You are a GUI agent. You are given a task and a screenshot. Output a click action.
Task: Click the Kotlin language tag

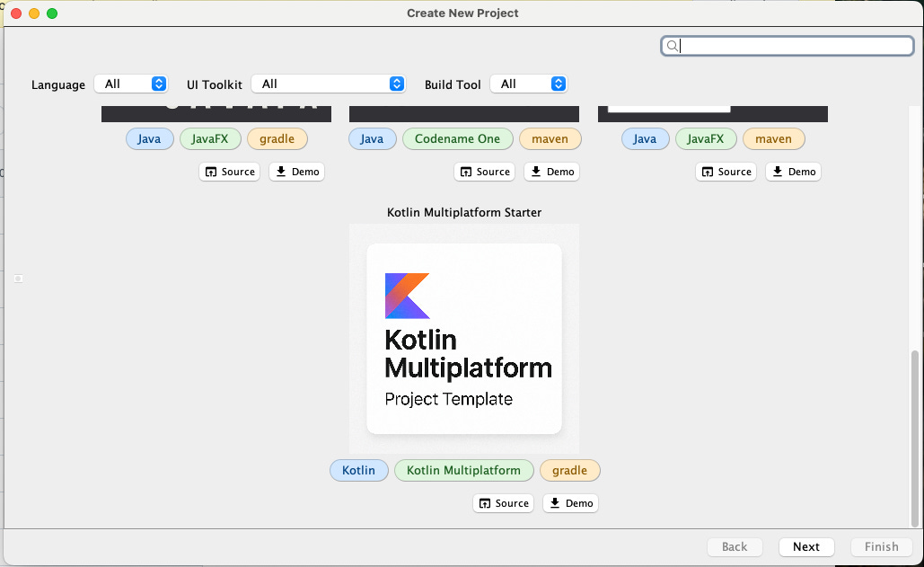pos(359,470)
